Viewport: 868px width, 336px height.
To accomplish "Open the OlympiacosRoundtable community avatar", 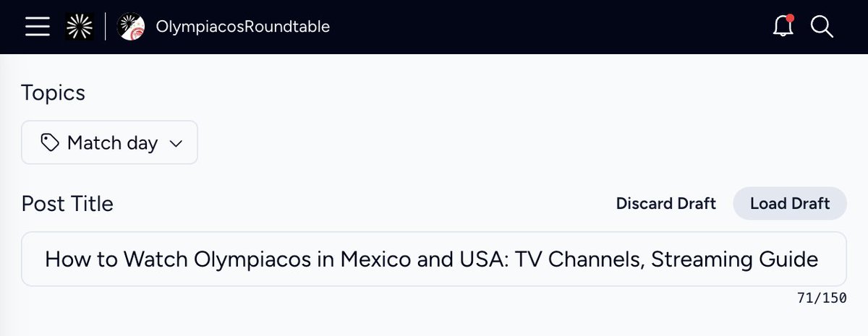I will point(131,27).
